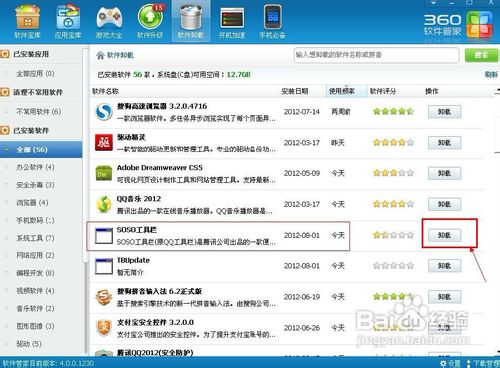Click star rating of SOSO工具栏
Viewport: 500px width, 368px height.
point(394,235)
